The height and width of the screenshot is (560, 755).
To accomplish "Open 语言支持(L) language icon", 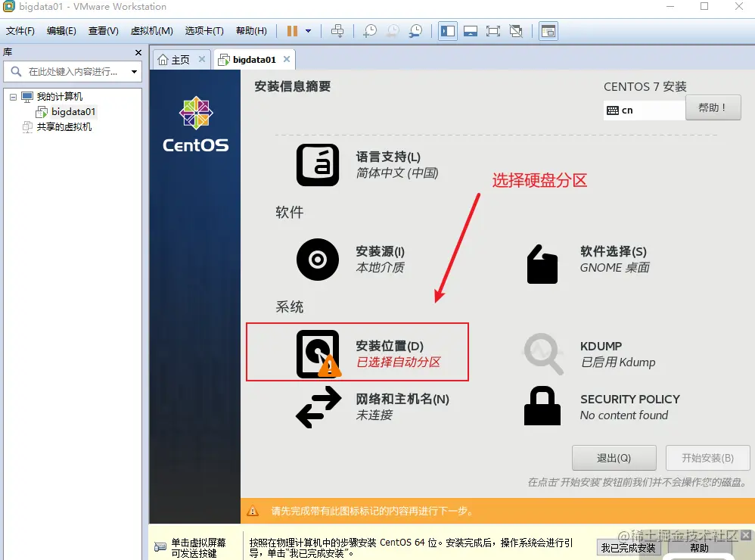I will point(318,165).
